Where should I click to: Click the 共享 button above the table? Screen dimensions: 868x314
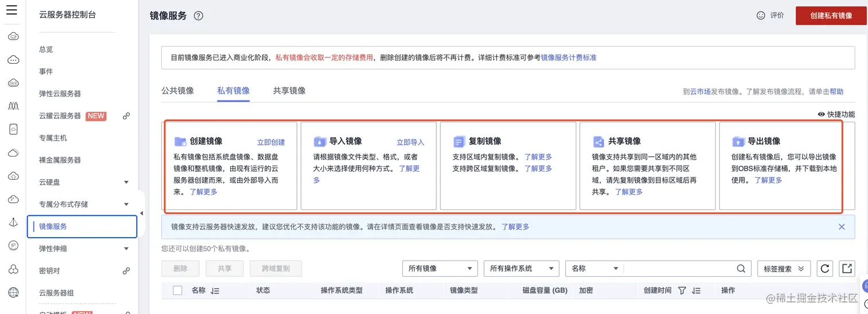[225, 269]
